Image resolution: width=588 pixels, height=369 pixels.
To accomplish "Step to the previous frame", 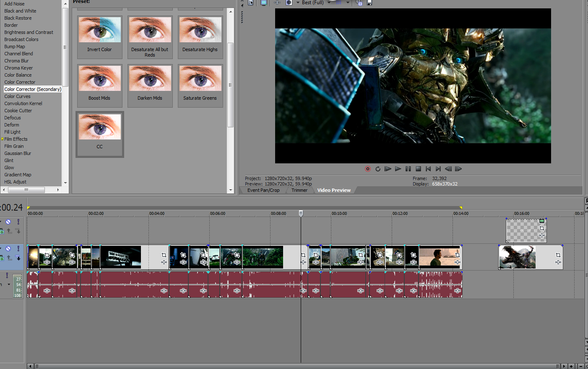I will coord(448,169).
